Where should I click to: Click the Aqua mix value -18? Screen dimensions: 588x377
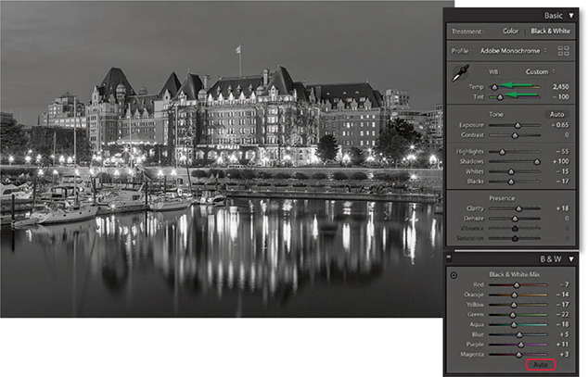(x=563, y=324)
